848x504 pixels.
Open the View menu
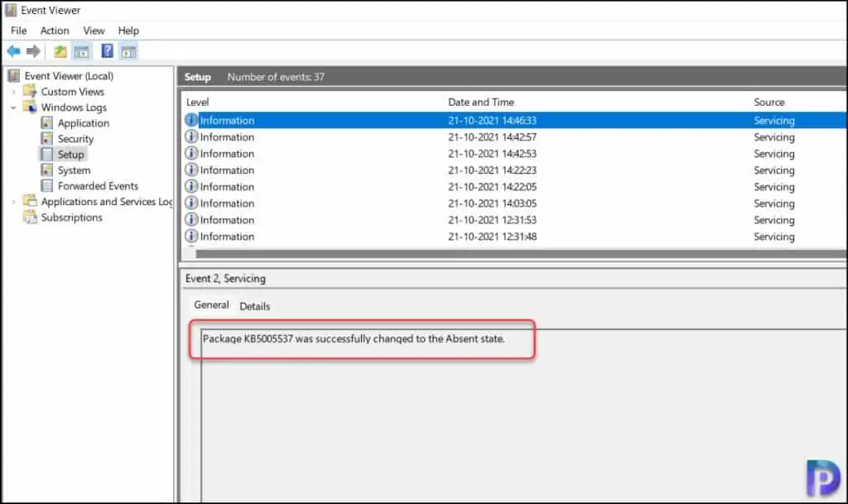94,31
